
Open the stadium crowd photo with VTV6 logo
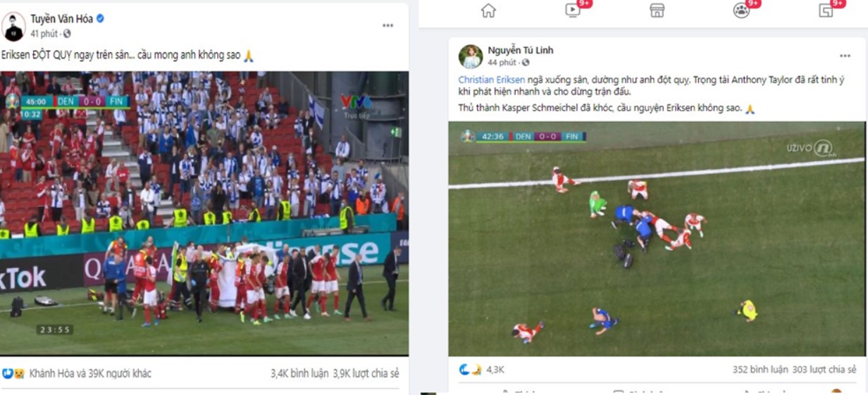pos(204,213)
